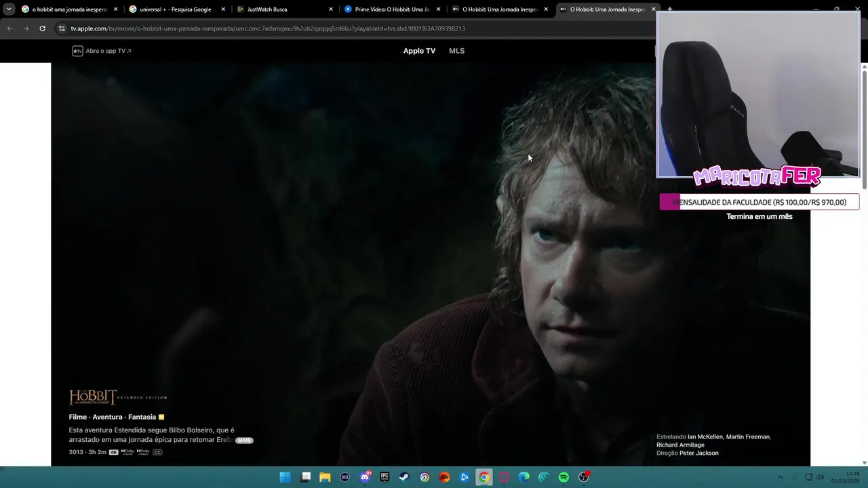Launch Steam from the taskbar
The height and width of the screenshot is (488, 868).
coord(404,477)
